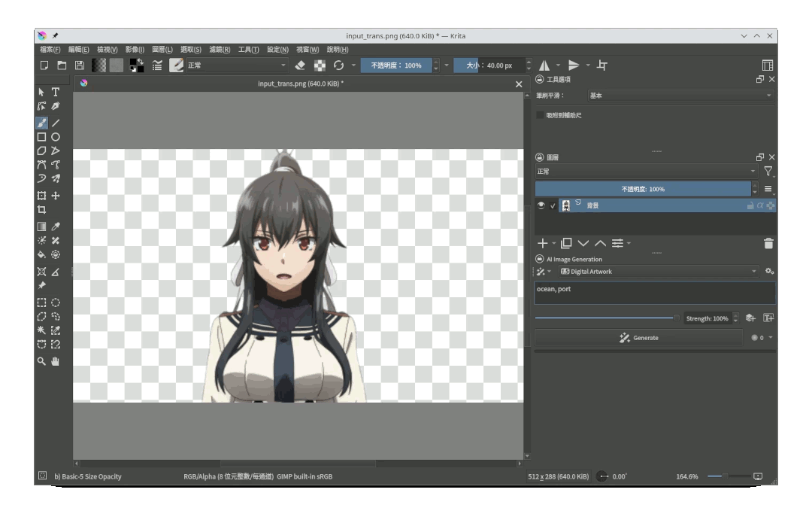Select the Crop tool
This screenshot has width=812, height=526.
click(41, 210)
